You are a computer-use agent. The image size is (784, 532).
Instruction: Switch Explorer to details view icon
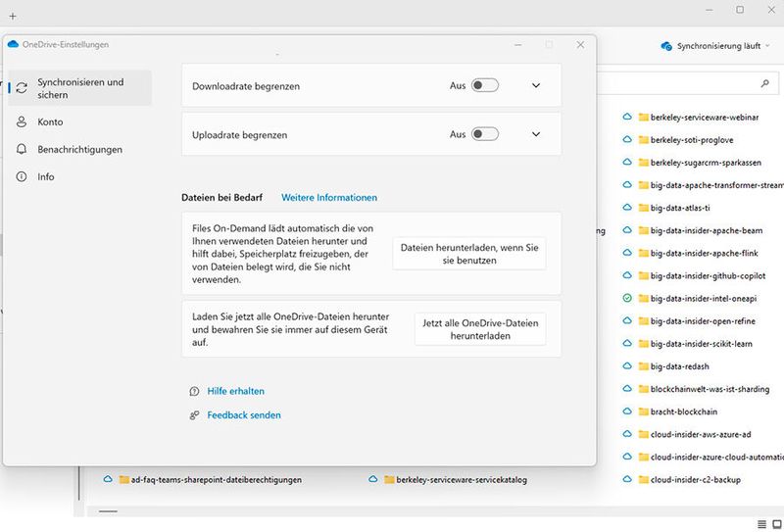point(761,524)
